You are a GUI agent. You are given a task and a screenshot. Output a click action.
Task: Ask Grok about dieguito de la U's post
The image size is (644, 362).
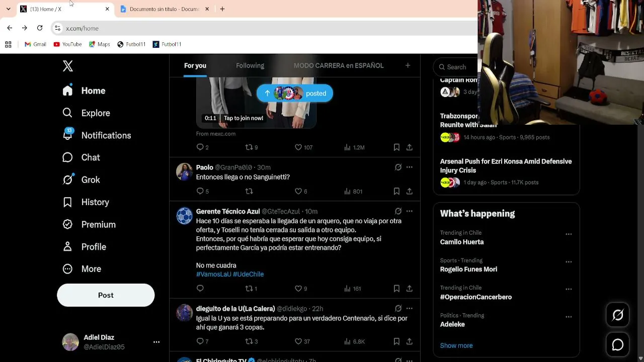pos(398,309)
